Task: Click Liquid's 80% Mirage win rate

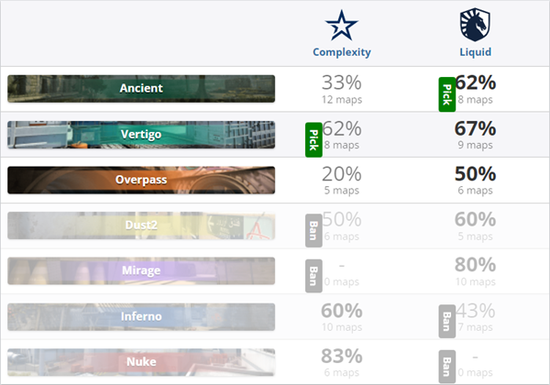Action: pyautogui.click(x=475, y=265)
